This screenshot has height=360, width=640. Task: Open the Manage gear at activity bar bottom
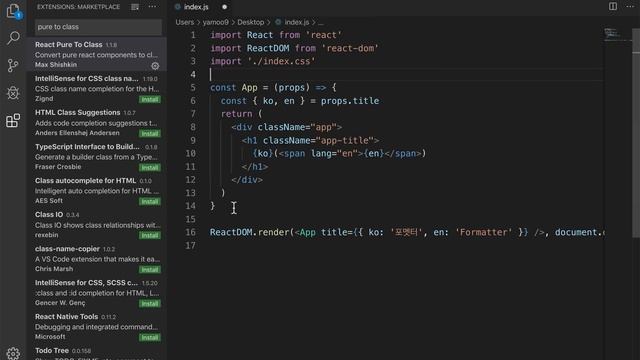13,353
